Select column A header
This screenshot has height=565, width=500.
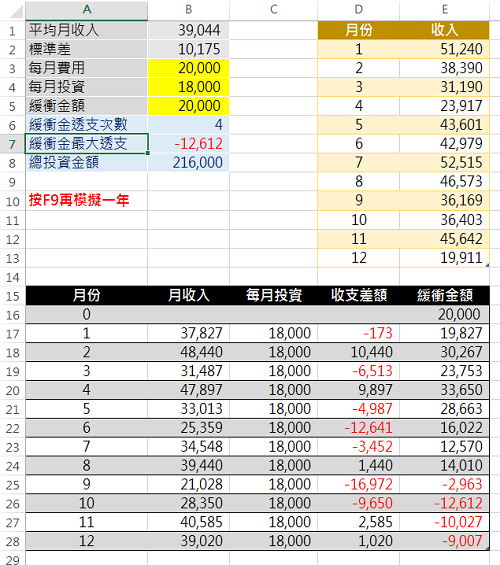click(86, 10)
